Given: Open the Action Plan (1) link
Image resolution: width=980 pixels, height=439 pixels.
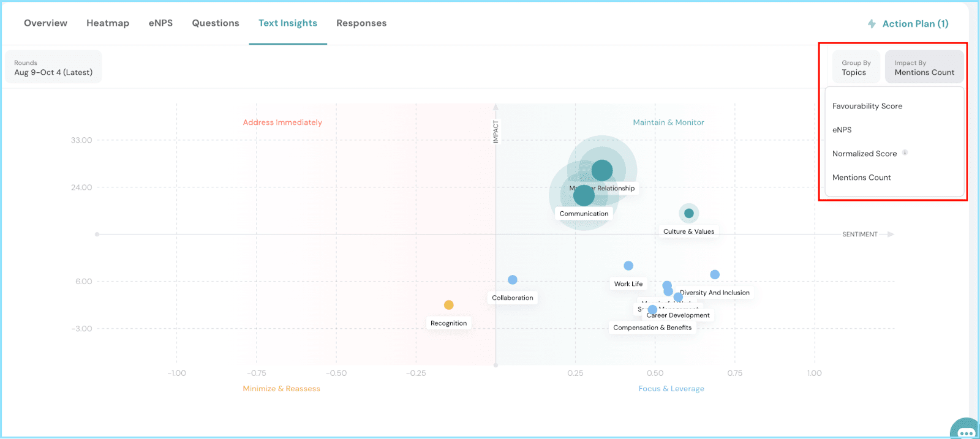Looking at the screenshot, I should pyautogui.click(x=915, y=24).
